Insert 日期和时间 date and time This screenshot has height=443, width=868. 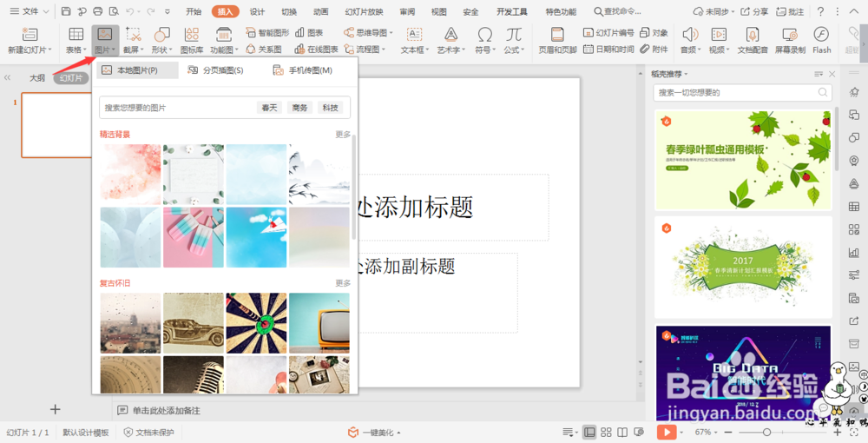[x=608, y=50]
